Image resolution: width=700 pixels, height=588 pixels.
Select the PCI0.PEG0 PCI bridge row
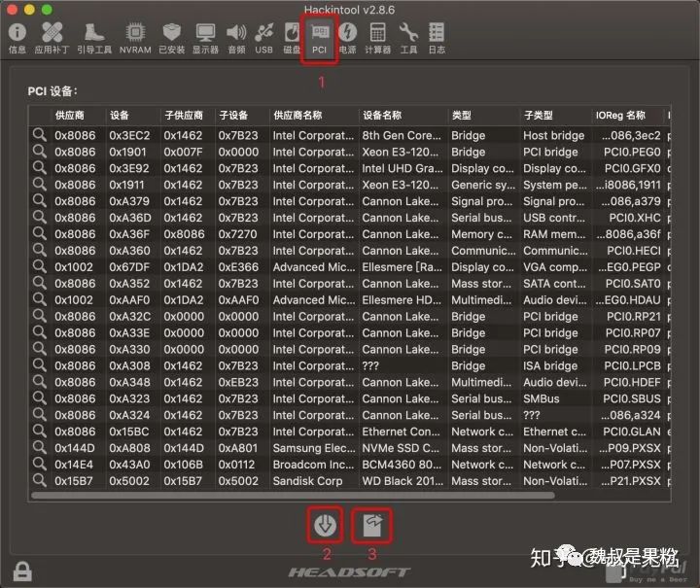pyautogui.click(x=350, y=152)
